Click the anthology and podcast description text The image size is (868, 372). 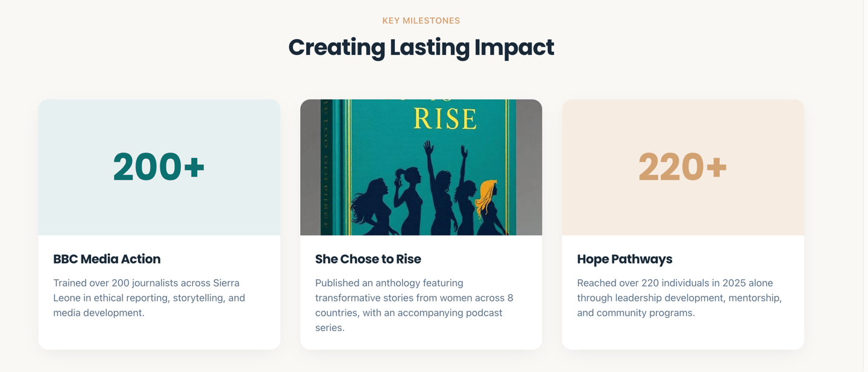[x=414, y=305]
